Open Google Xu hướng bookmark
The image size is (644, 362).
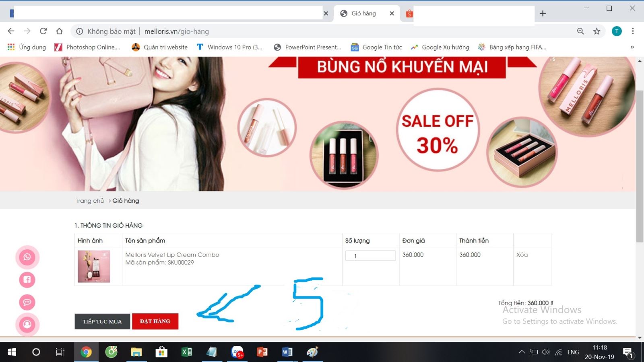440,47
